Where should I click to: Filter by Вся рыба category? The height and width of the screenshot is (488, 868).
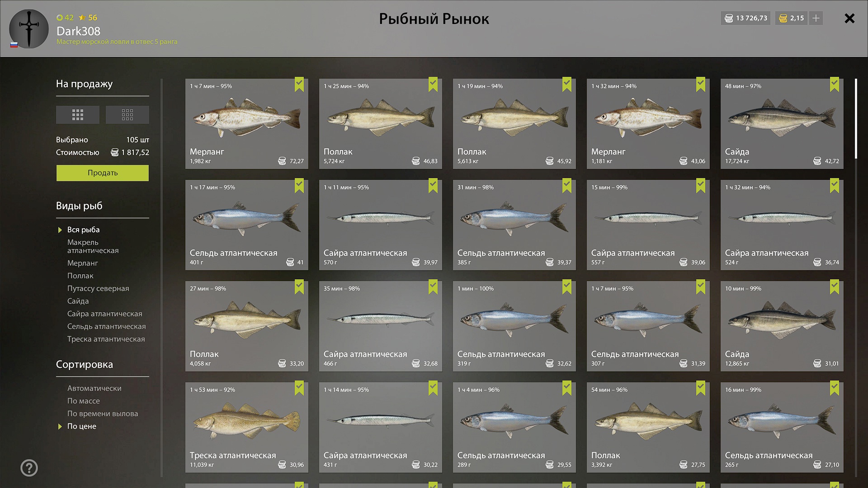coord(84,230)
